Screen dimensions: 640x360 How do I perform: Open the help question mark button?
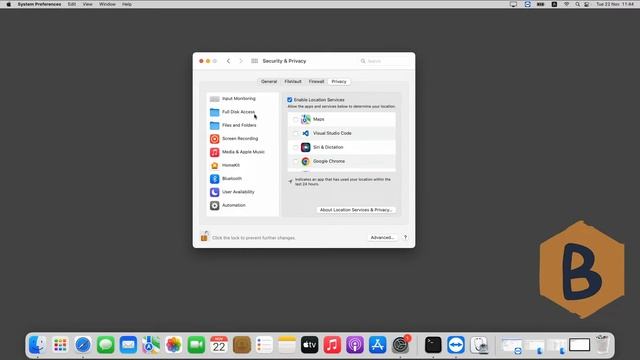[x=405, y=237]
